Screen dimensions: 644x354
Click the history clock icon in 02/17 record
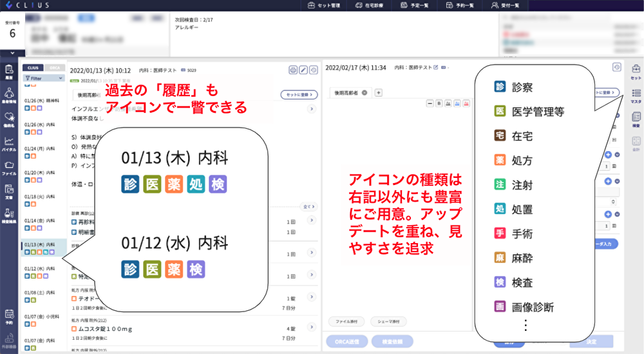(x=616, y=67)
